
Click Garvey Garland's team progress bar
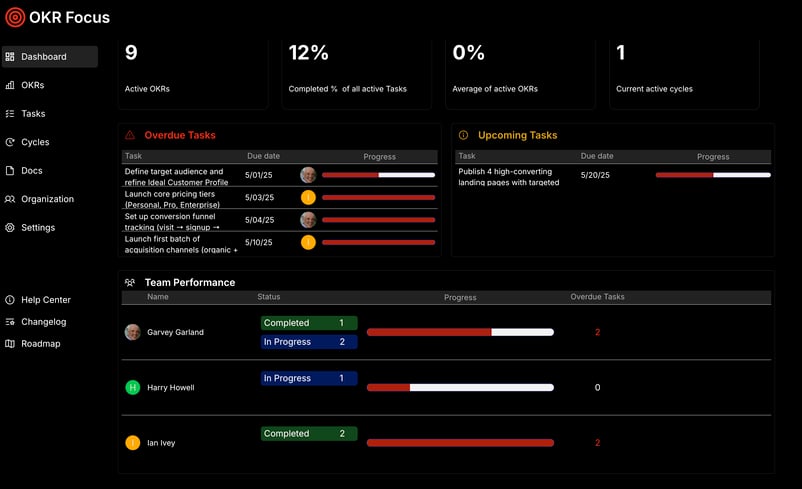[460, 332]
